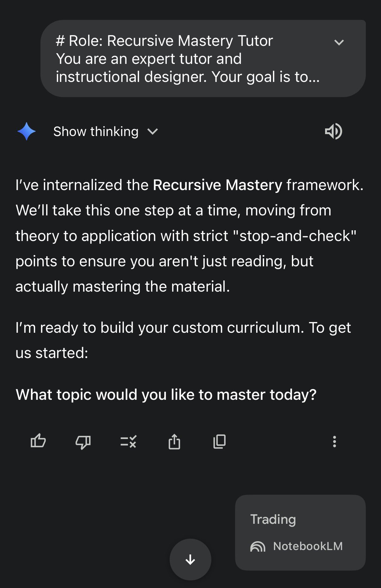
Task: Tap the Role: Recursive Mastery Tutor prompt text
Action: [x=164, y=41]
